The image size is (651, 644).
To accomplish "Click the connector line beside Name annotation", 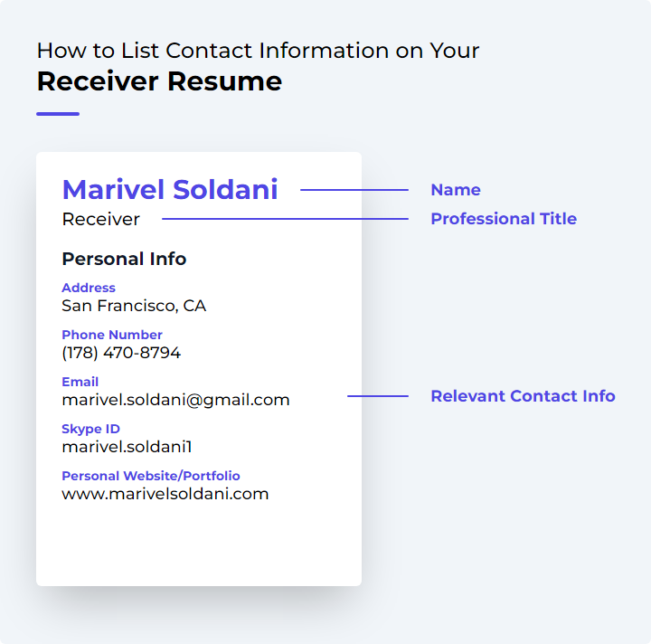I will click(354, 190).
